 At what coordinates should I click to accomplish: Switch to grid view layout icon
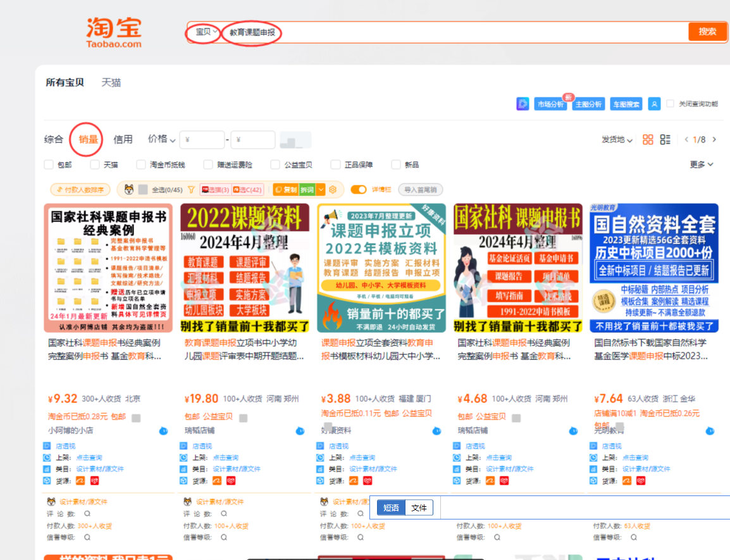click(648, 140)
